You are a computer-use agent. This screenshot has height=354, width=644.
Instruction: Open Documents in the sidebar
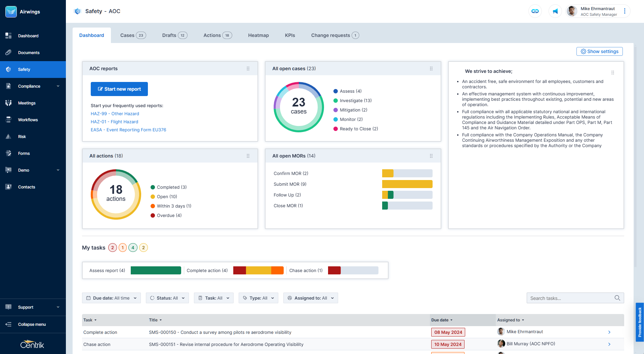pos(33,53)
